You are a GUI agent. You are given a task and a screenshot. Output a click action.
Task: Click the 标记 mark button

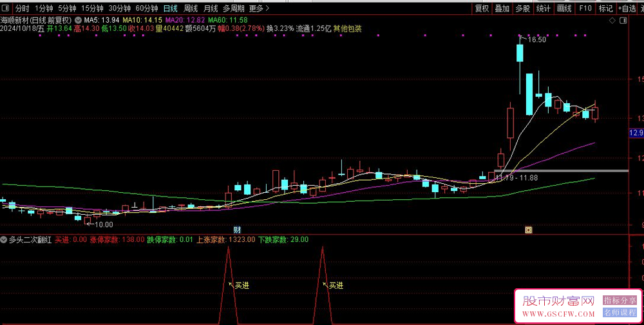[x=606, y=8]
